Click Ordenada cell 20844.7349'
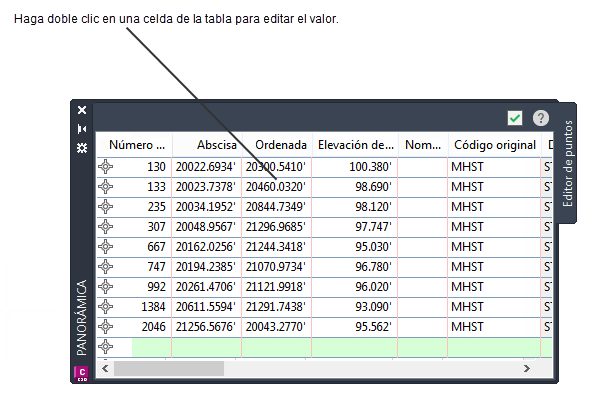 [277, 207]
